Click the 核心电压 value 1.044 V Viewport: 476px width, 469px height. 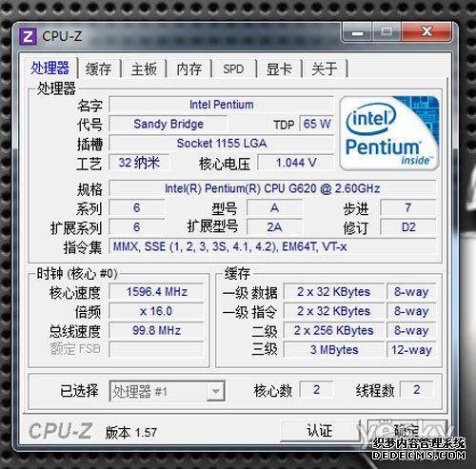(296, 163)
